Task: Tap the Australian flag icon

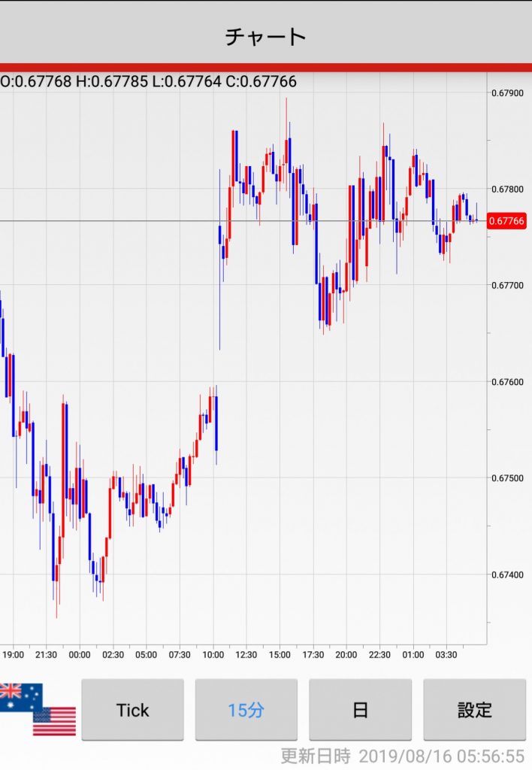Action: (19, 696)
